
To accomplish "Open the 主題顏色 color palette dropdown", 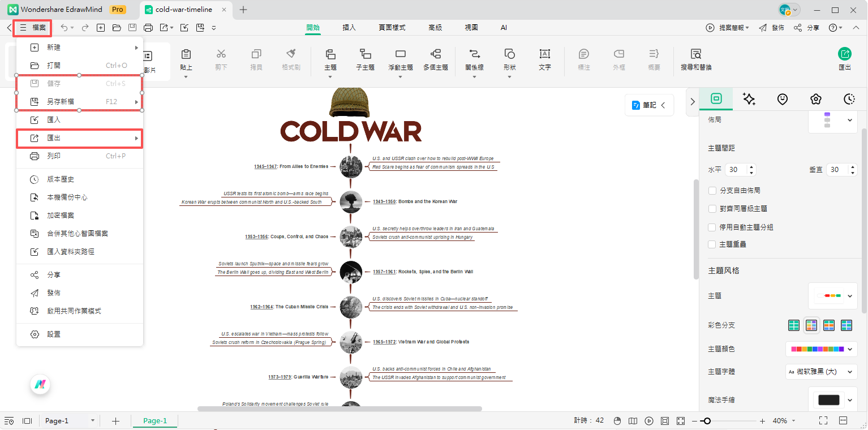I will [x=822, y=349].
